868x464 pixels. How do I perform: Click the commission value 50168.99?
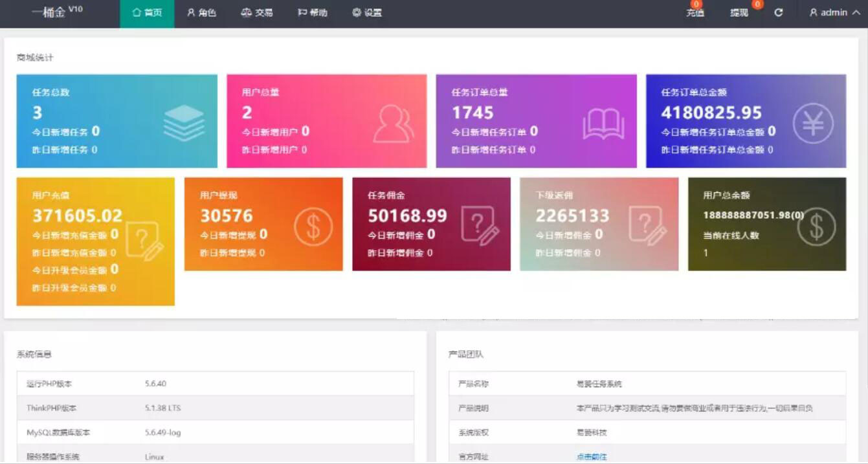(408, 215)
